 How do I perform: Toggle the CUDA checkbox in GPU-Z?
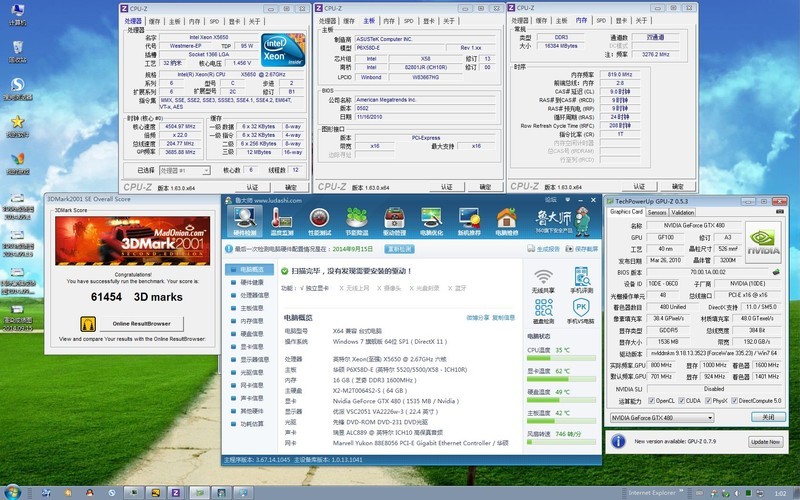point(681,401)
